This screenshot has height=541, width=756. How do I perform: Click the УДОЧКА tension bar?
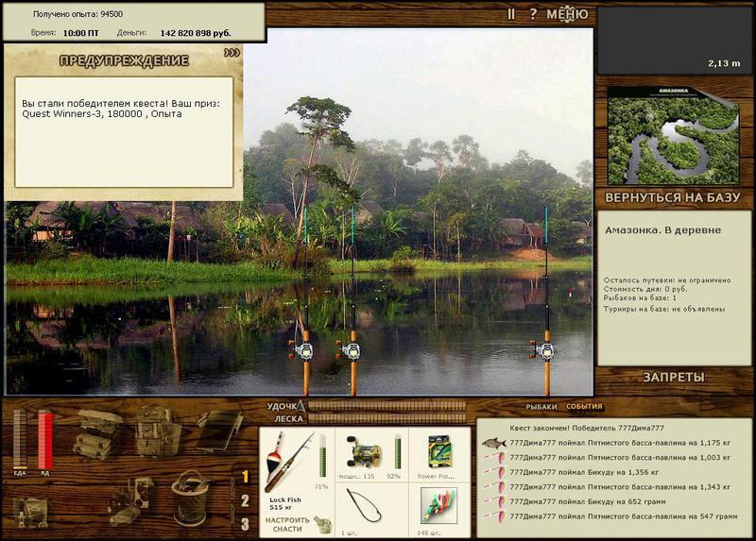tap(387, 406)
